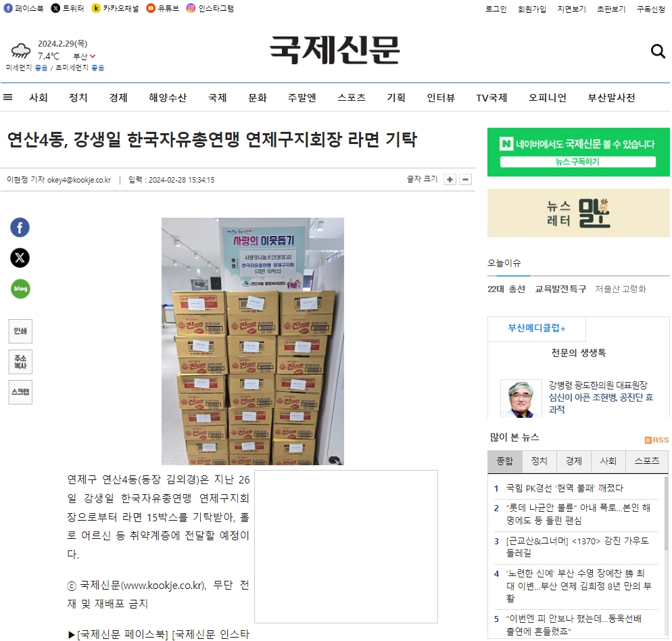Open the hamburger menu icon

(7, 97)
